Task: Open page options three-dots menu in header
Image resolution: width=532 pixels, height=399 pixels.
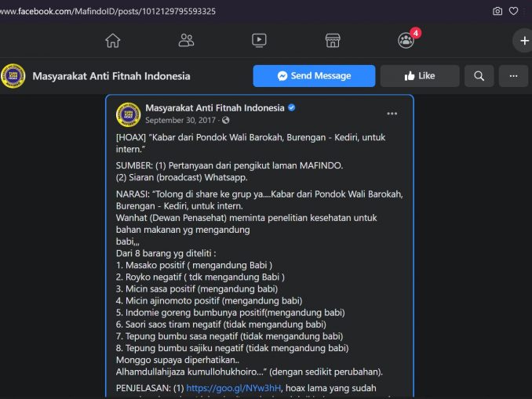Action: click(x=513, y=76)
